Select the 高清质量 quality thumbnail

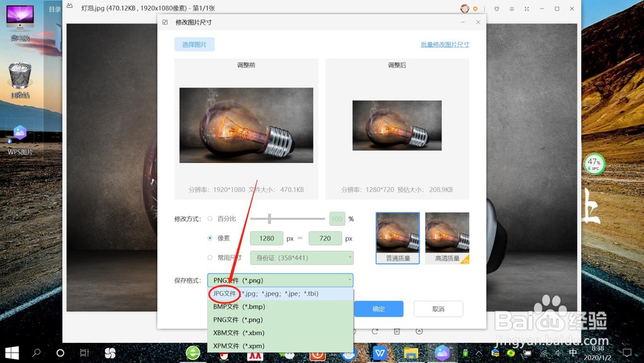coord(447,238)
